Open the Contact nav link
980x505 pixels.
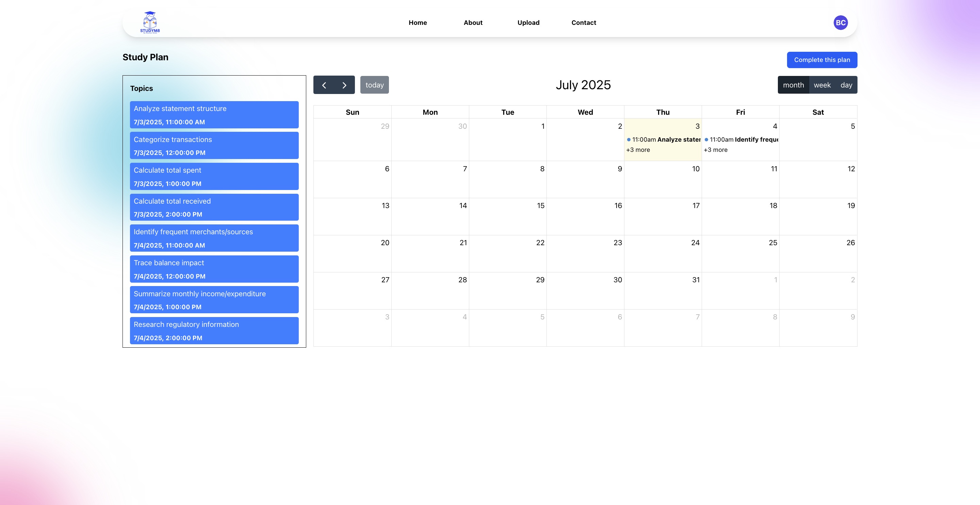(x=584, y=22)
